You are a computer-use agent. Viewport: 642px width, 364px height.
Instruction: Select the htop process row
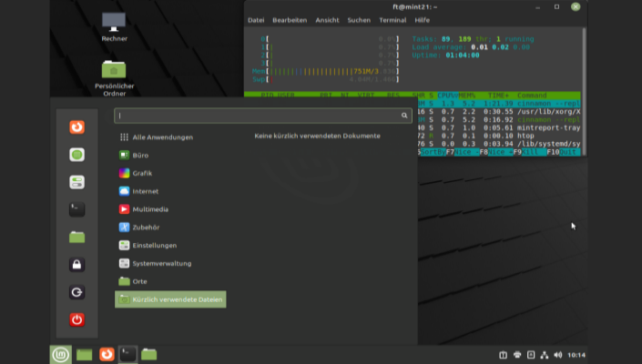click(x=499, y=136)
